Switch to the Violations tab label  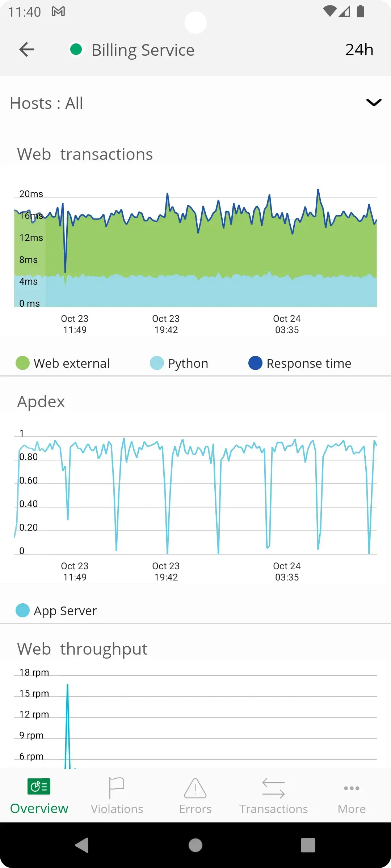pos(117,809)
